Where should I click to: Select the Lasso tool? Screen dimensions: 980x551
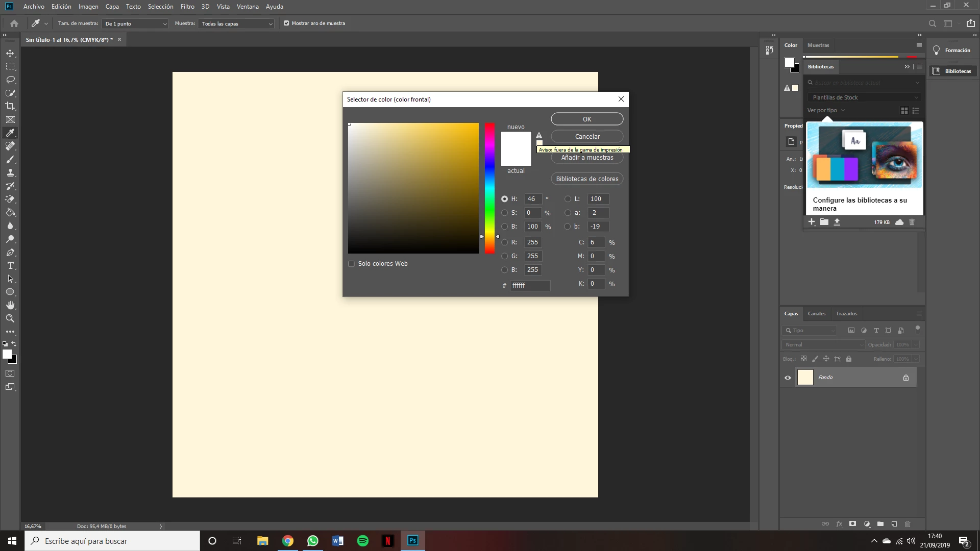pos(10,80)
